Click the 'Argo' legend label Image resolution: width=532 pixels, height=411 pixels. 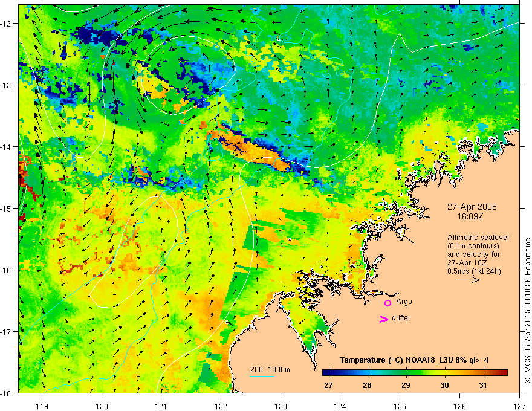pyautogui.click(x=404, y=302)
